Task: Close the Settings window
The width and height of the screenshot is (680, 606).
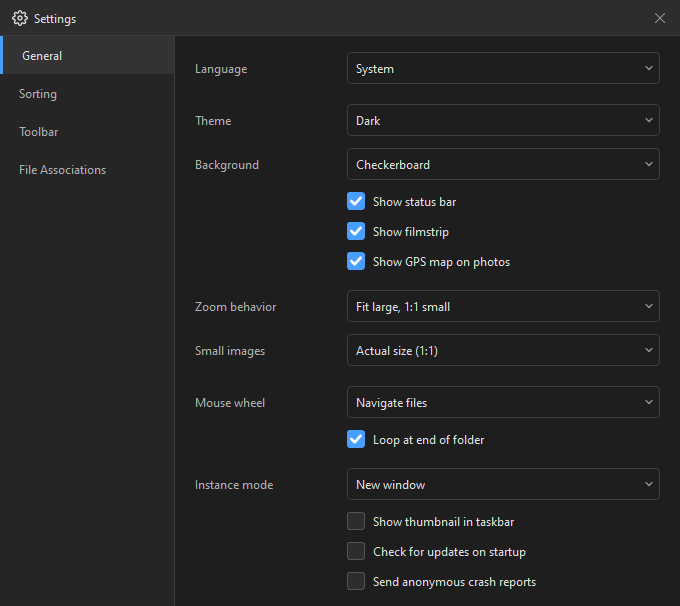Action: [x=660, y=18]
